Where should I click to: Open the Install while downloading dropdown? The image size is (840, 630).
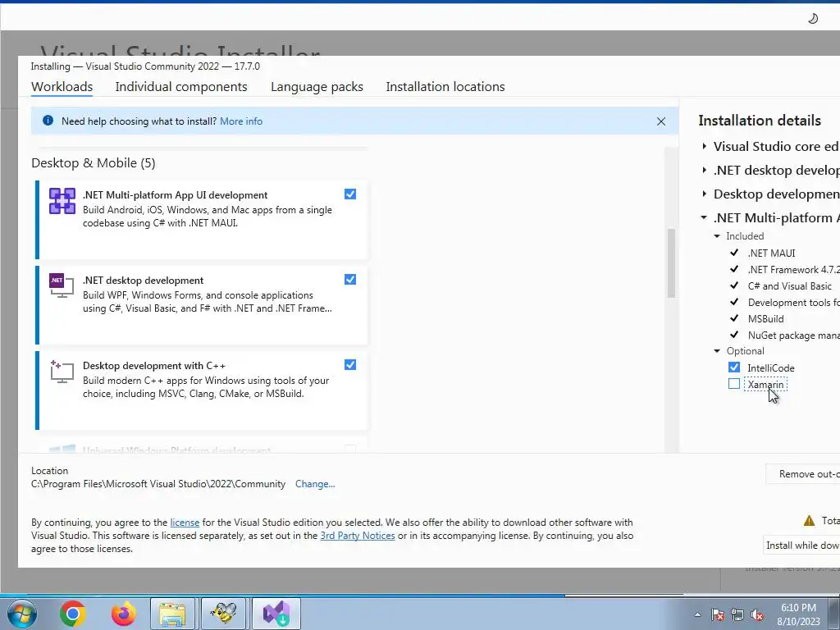pyautogui.click(x=801, y=545)
